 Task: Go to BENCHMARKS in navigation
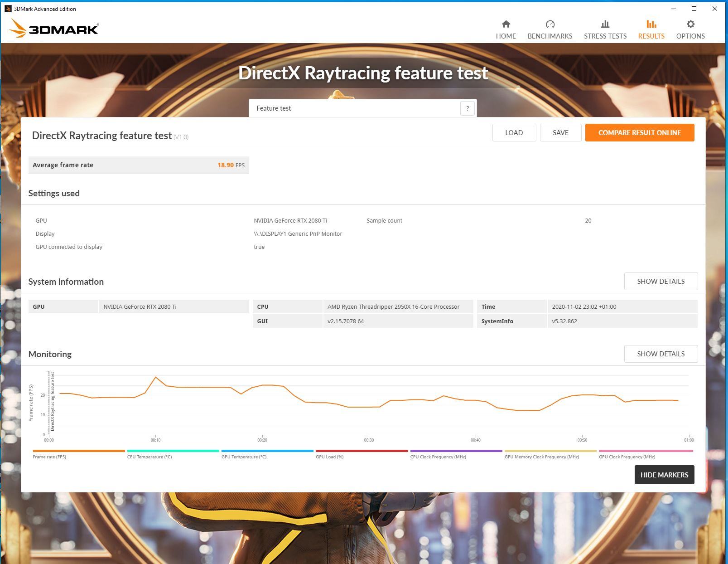click(x=550, y=36)
